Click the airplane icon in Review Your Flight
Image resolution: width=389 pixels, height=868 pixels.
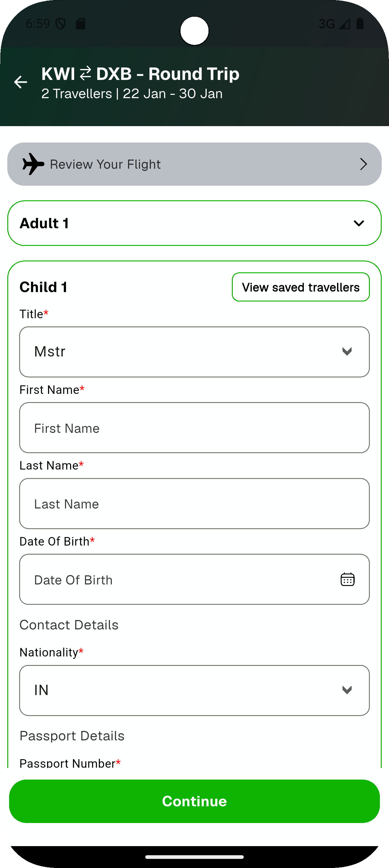(33, 164)
